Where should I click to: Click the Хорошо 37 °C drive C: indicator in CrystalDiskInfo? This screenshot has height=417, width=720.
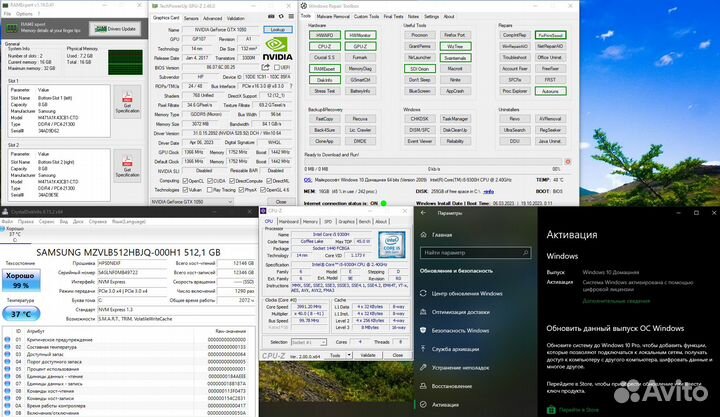pos(14,234)
